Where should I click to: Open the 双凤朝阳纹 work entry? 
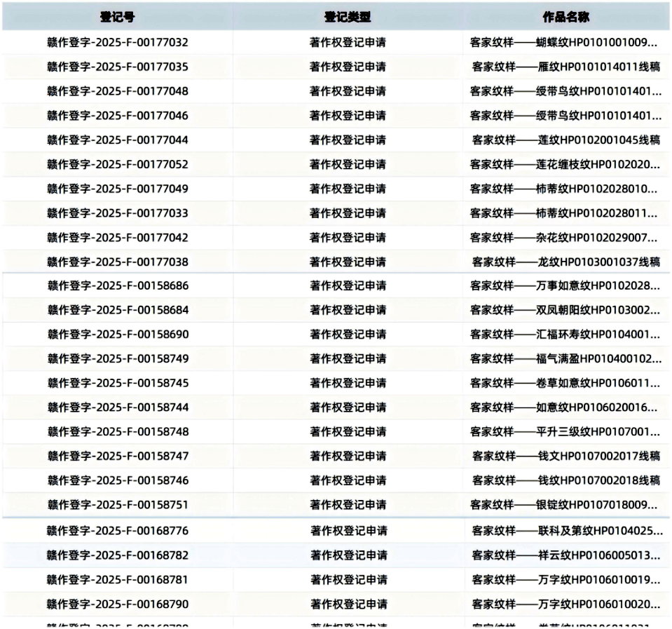(565, 309)
